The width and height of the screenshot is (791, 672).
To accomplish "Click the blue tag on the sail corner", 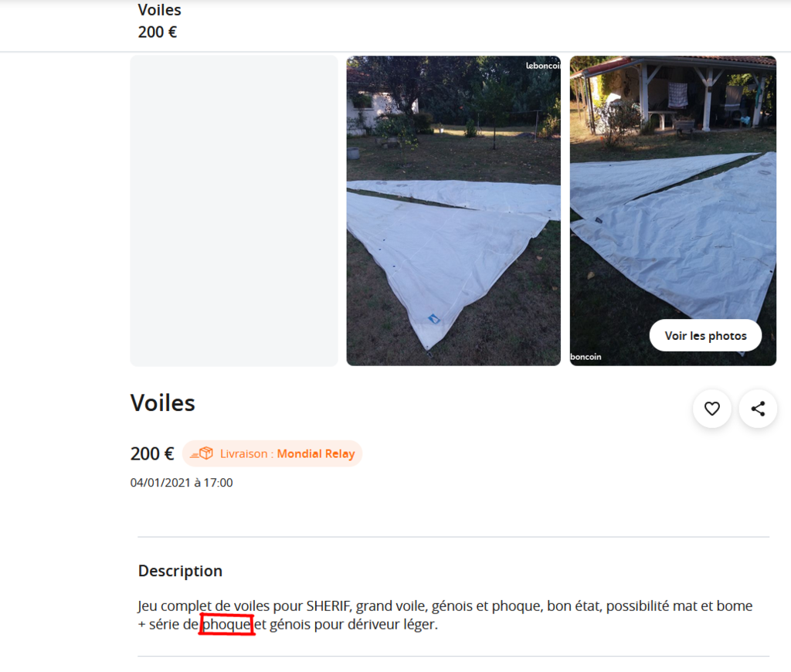I will (434, 318).
